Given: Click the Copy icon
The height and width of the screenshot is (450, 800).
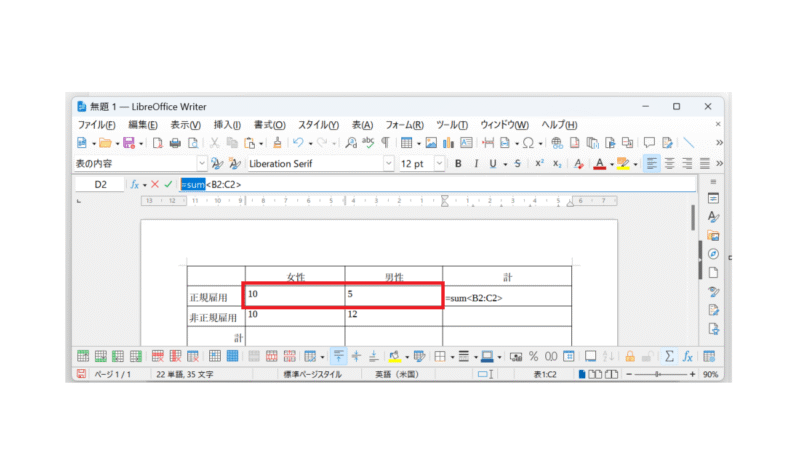Looking at the screenshot, I should pyautogui.click(x=232, y=143).
